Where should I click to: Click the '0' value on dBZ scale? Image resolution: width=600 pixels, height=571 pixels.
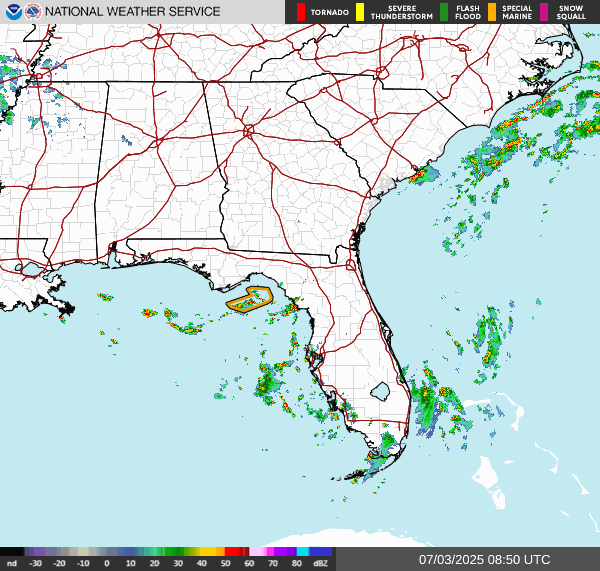click(107, 563)
